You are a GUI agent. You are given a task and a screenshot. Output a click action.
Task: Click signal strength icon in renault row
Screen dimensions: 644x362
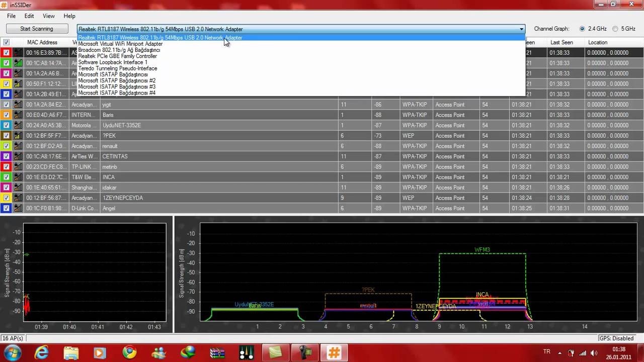coord(18,146)
